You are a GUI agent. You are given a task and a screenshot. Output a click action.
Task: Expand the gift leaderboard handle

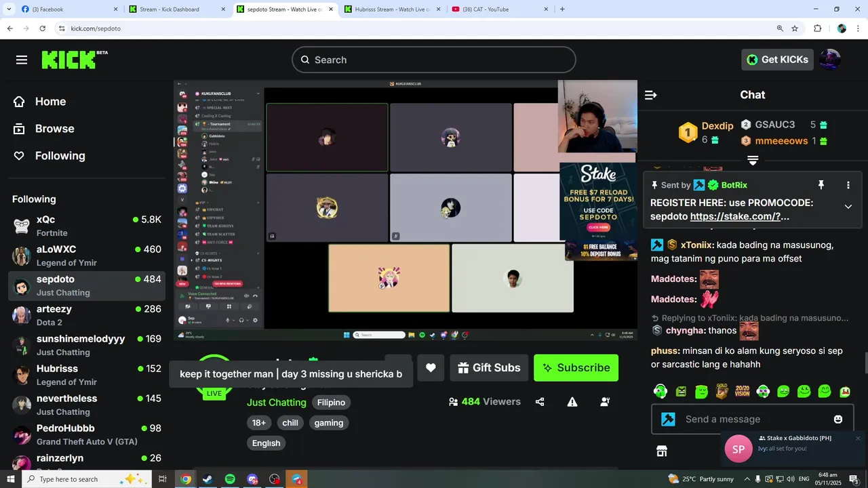pos(753,161)
